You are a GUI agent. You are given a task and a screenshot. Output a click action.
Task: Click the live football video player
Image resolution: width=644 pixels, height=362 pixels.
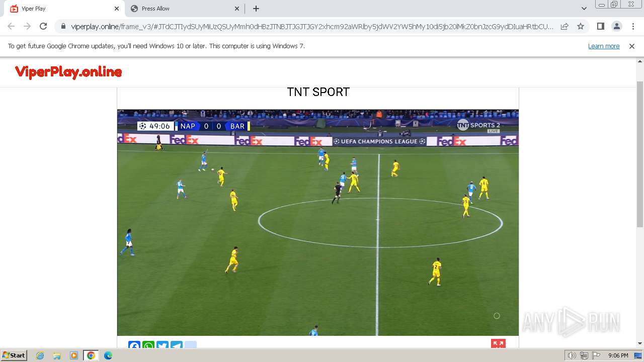click(318, 223)
